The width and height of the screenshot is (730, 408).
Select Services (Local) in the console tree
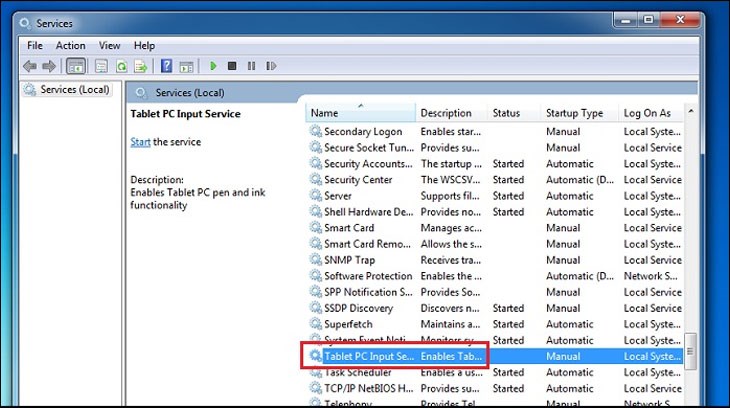click(73, 89)
